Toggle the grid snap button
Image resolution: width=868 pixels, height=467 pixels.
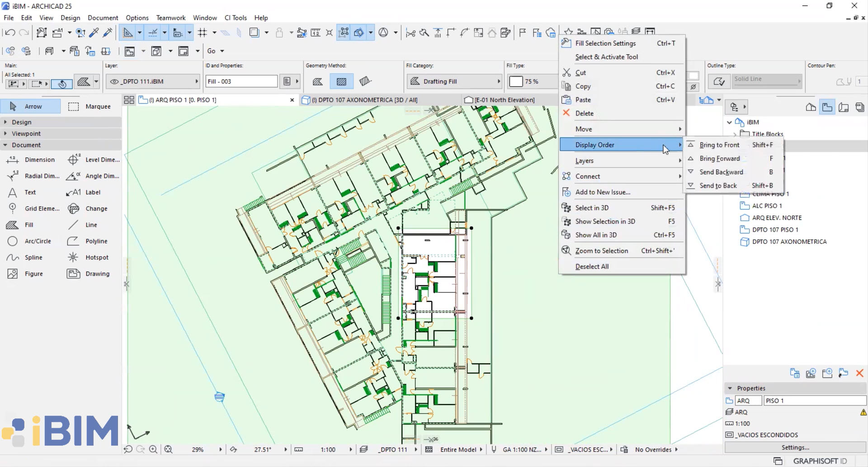(203, 33)
